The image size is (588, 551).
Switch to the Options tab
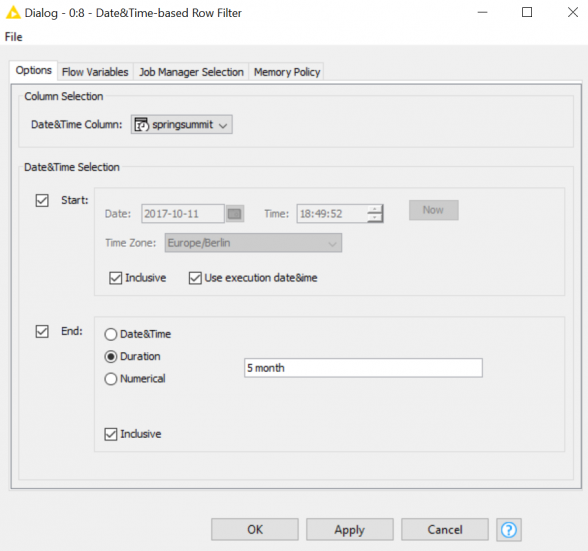pos(33,71)
